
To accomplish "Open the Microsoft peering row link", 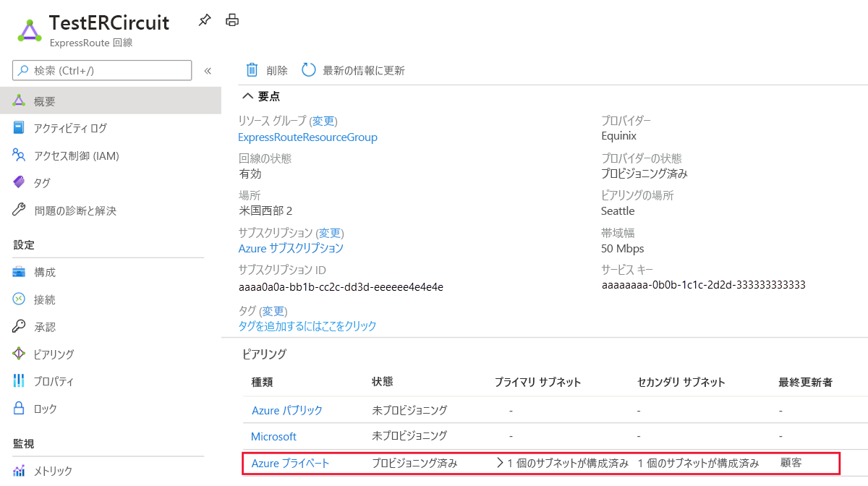I will pyautogui.click(x=273, y=436).
